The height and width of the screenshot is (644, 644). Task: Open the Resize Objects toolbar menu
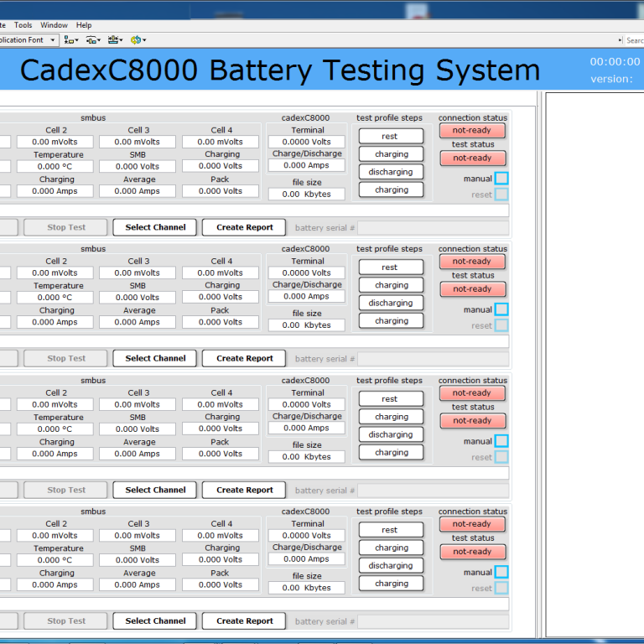116,40
